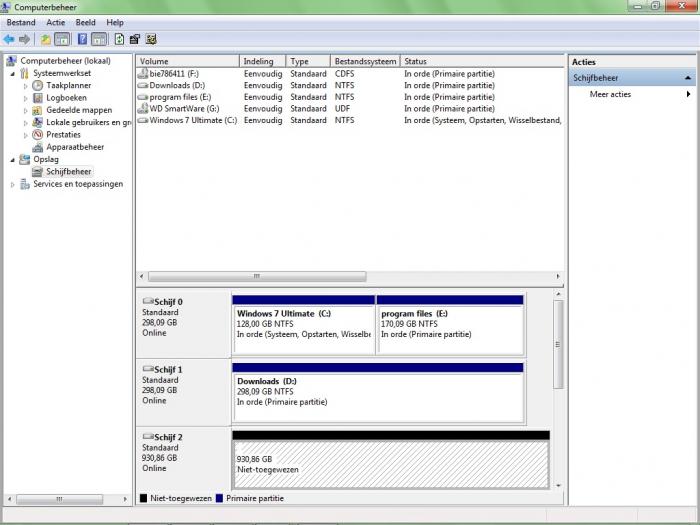Expand the Logboeken tree node
Viewport: 700px width, 525px height.
point(26,98)
